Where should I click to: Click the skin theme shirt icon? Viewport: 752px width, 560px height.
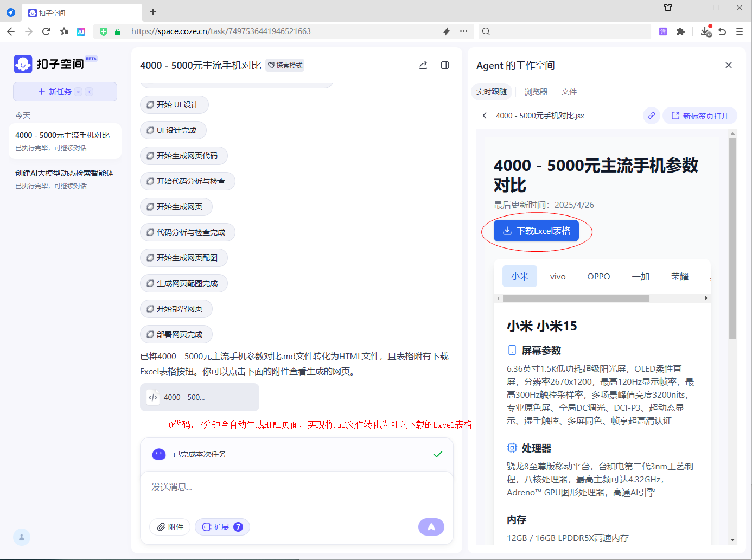pos(668,8)
